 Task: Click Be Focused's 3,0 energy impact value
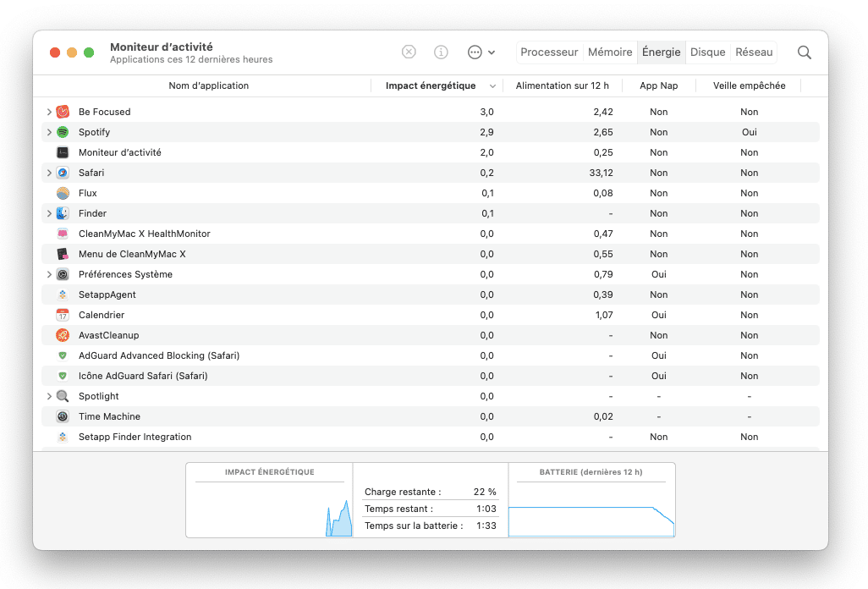(x=486, y=112)
